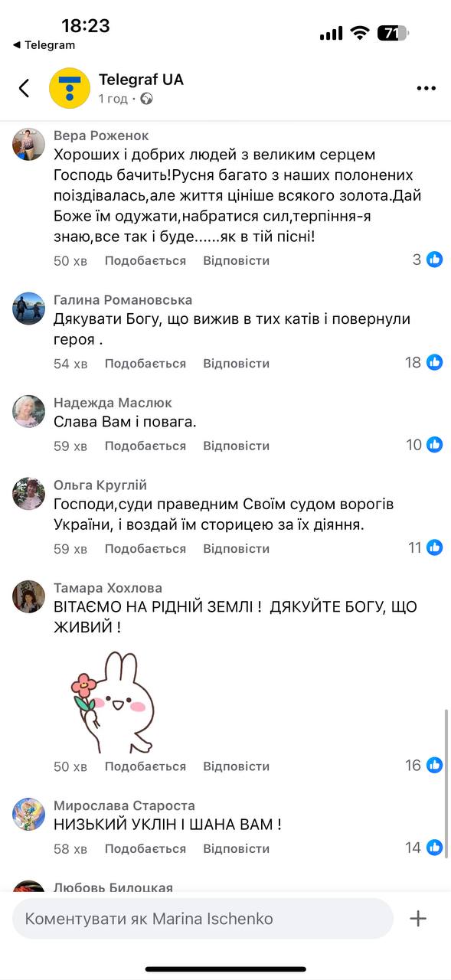Screen dimensions: 451x980
Task: Select Відповісти under Вера Роженок's comment
Action: click(x=237, y=260)
